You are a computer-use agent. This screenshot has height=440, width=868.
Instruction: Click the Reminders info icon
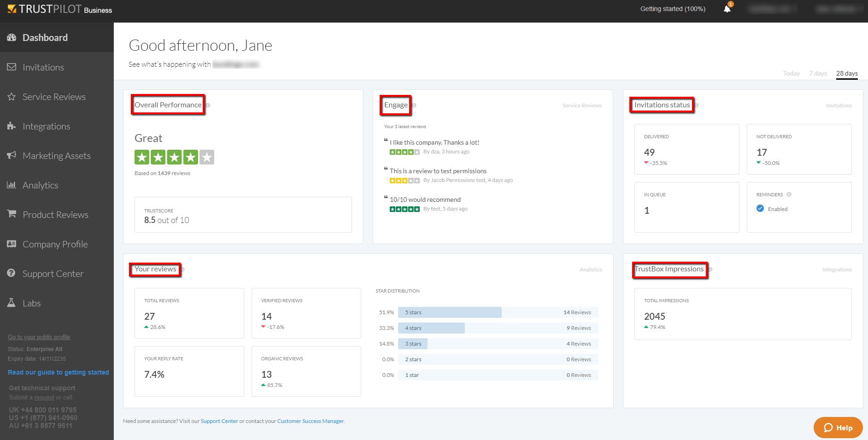(789, 194)
